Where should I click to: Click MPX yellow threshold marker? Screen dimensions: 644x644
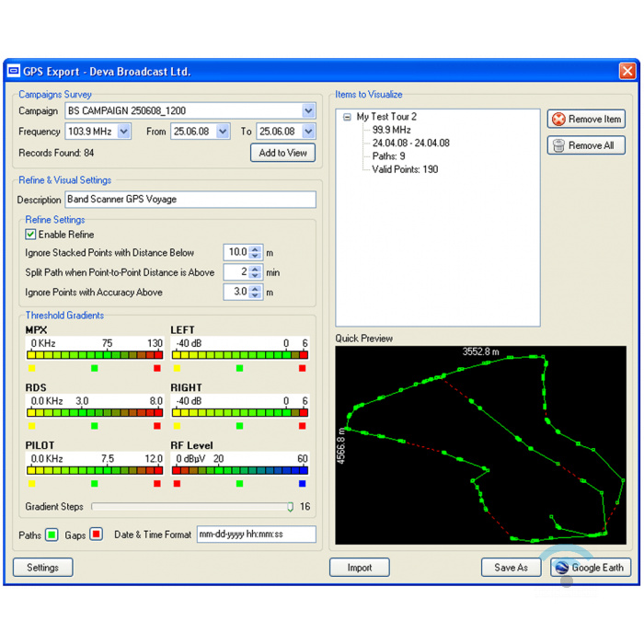30,368
